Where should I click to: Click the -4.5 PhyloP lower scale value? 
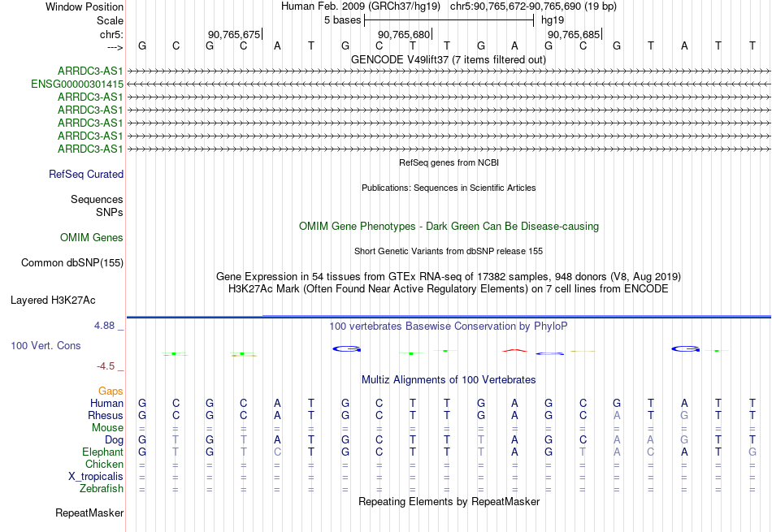(106, 366)
